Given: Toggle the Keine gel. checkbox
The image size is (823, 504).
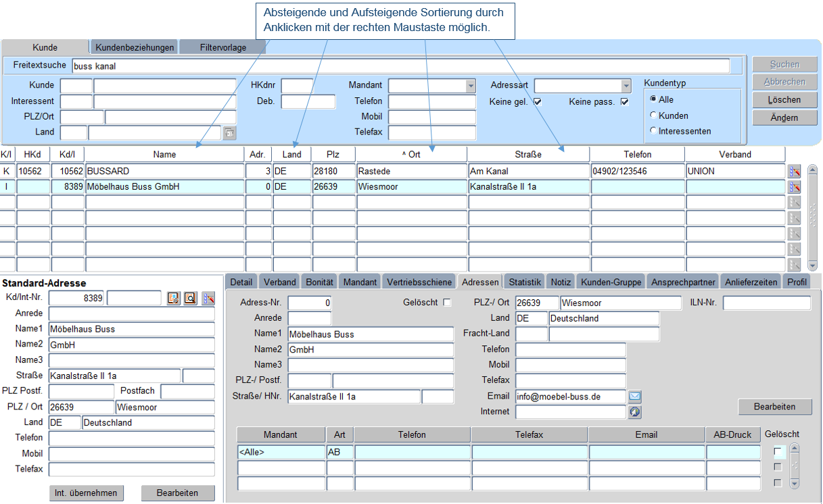Looking at the screenshot, I should [x=538, y=103].
